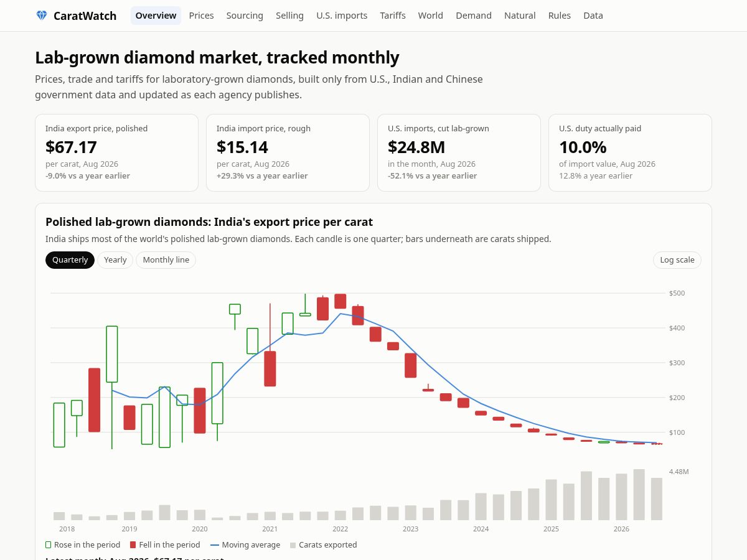Click the $67.17 price value

point(71,147)
